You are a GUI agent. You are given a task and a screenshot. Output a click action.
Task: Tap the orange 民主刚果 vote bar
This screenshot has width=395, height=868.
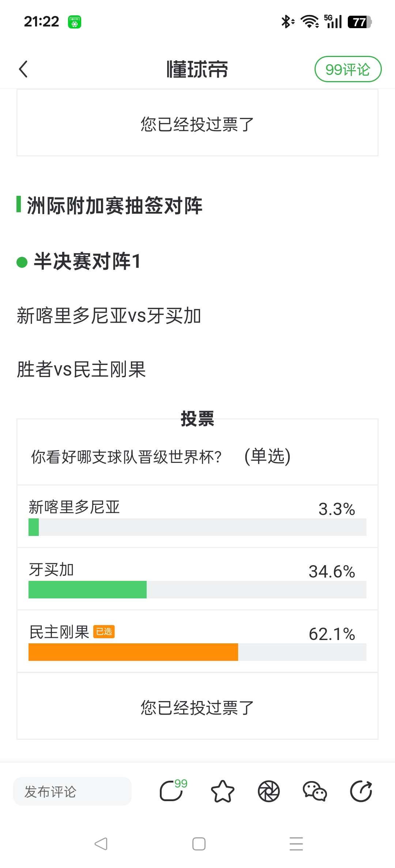point(133,652)
